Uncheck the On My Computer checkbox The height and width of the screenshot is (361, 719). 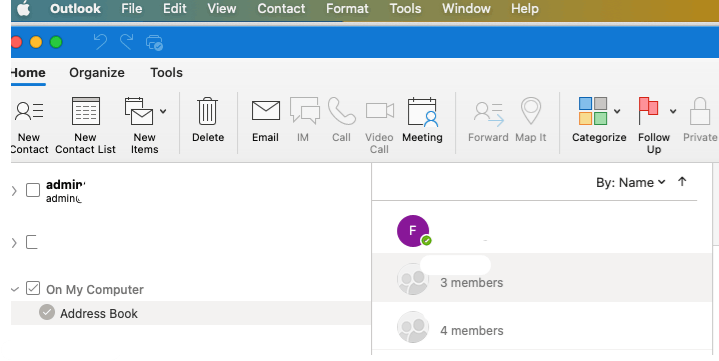pyautogui.click(x=33, y=288)
